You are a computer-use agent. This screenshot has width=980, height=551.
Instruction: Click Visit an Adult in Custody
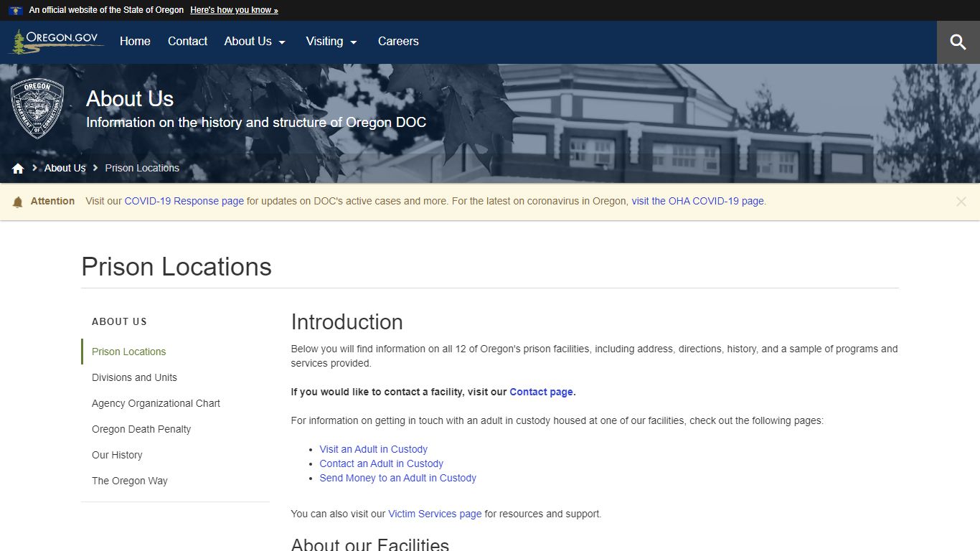(373, 449)
